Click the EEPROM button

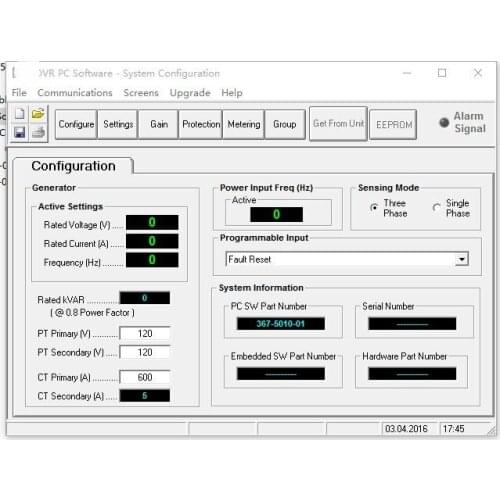pyautogui.click(x=393, y=125)
